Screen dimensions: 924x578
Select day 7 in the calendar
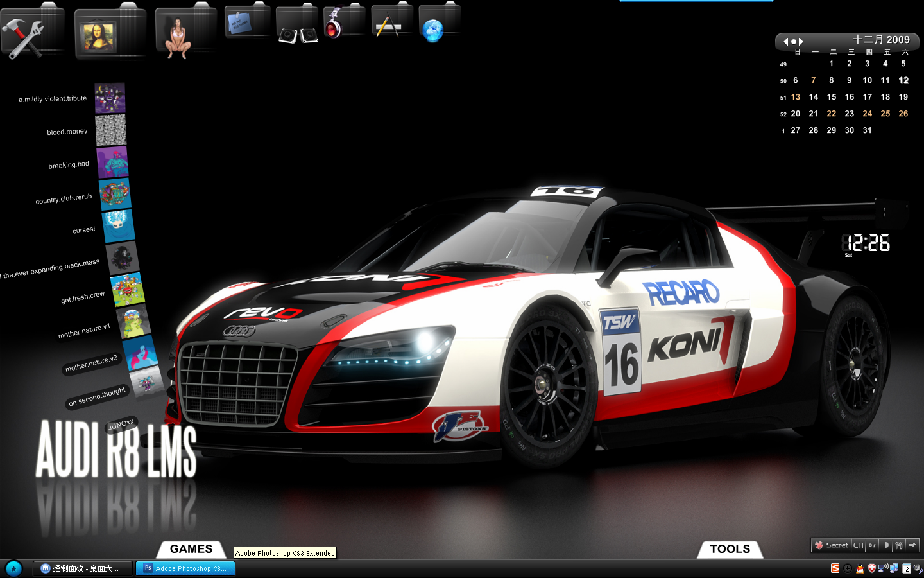pyautogui.click(x=814, y=80)
